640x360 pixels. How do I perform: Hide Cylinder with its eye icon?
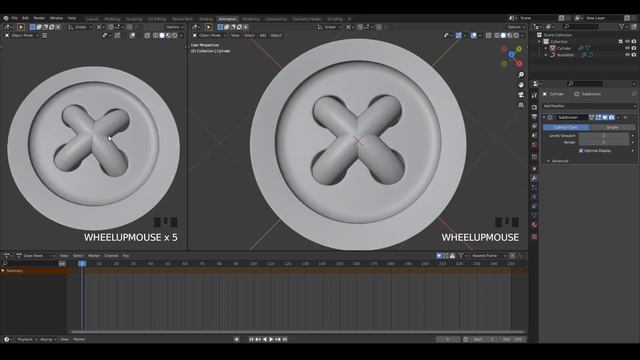tap(627, 48)
